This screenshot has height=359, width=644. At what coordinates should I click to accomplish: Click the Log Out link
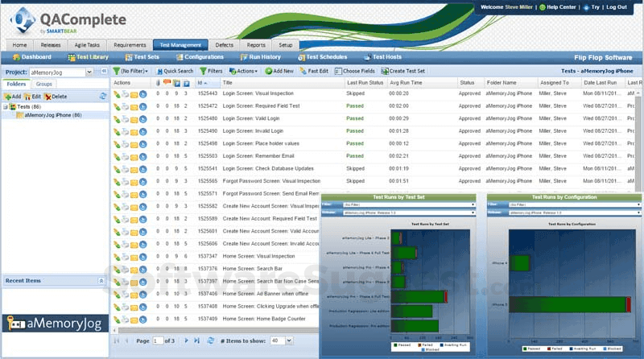click(x=617, y=7)
